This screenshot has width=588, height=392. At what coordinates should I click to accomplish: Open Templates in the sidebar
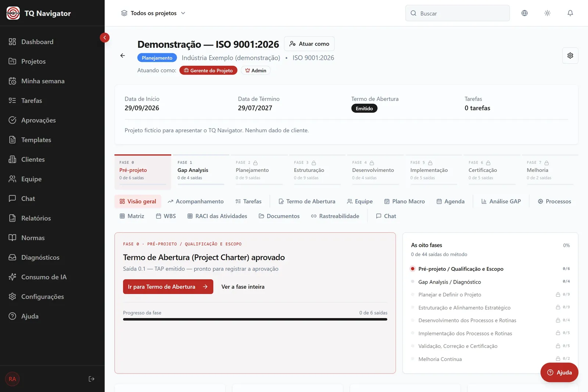52,140
